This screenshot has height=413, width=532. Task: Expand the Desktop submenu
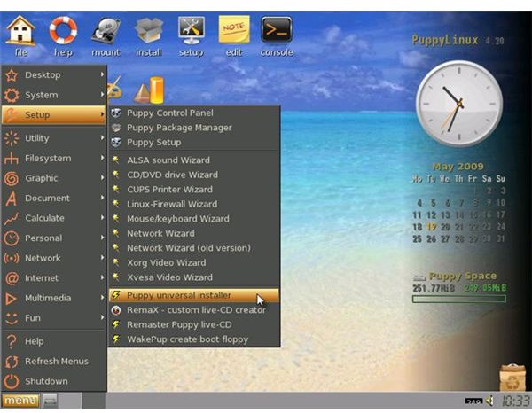[54, 75]
